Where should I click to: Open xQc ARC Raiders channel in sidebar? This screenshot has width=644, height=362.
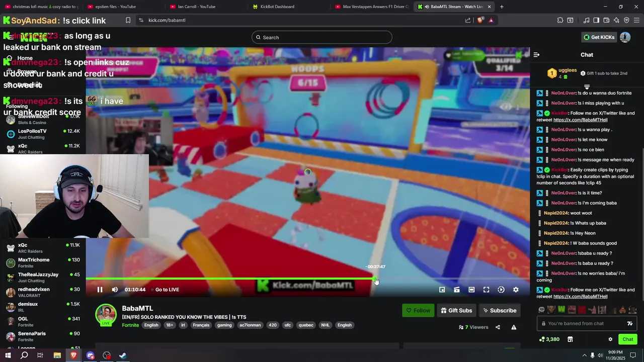coord(43,248)
